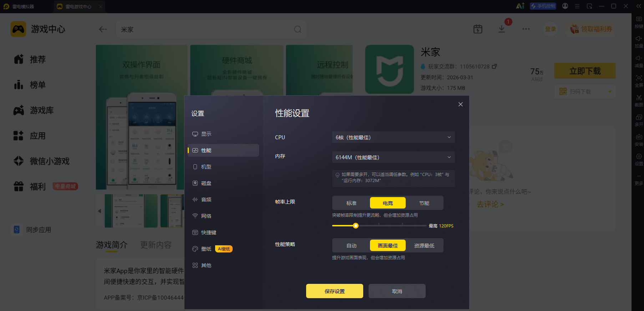Screen dimensions: 644x311
Task: Click the 加量 volume-up icon
Action: point(639,39)
